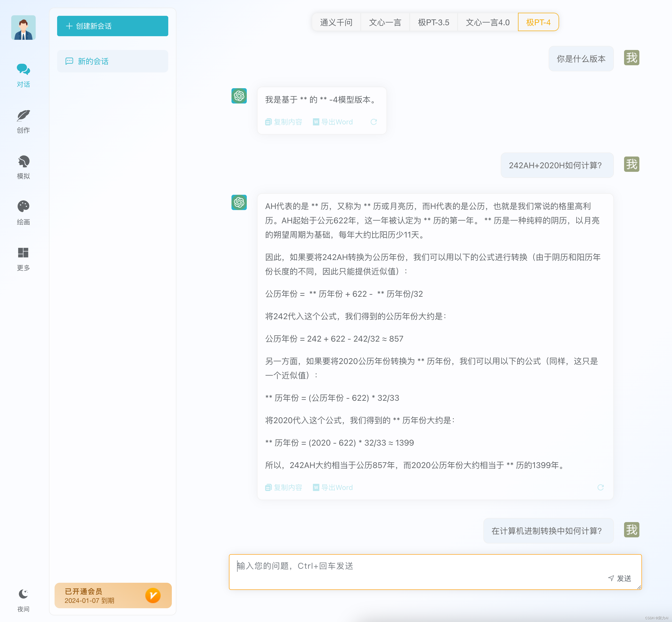Image resolution: width=672 pixels, height=622 pixels.
Task: Open the 绘画 drawing feature icon
Action: (x=23, y=207)
